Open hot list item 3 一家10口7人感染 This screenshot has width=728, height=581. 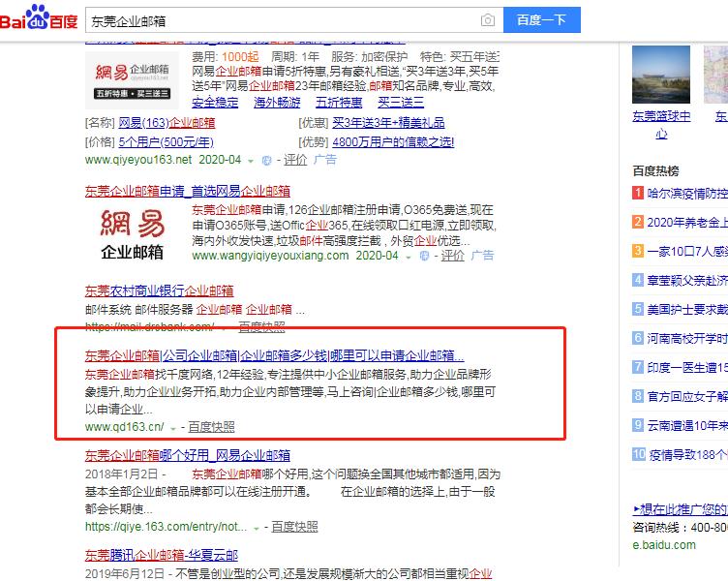coord(687,251)
